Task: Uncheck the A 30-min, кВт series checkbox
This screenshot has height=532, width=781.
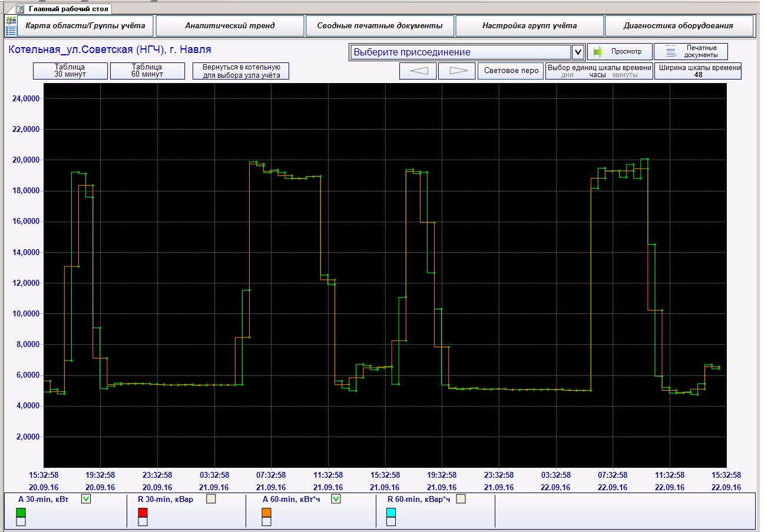Action: (x=86, y=499)
